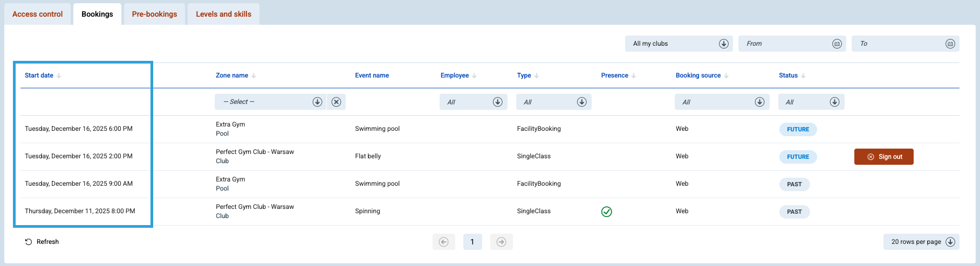Go to the previous page arrow

point(443,242)
